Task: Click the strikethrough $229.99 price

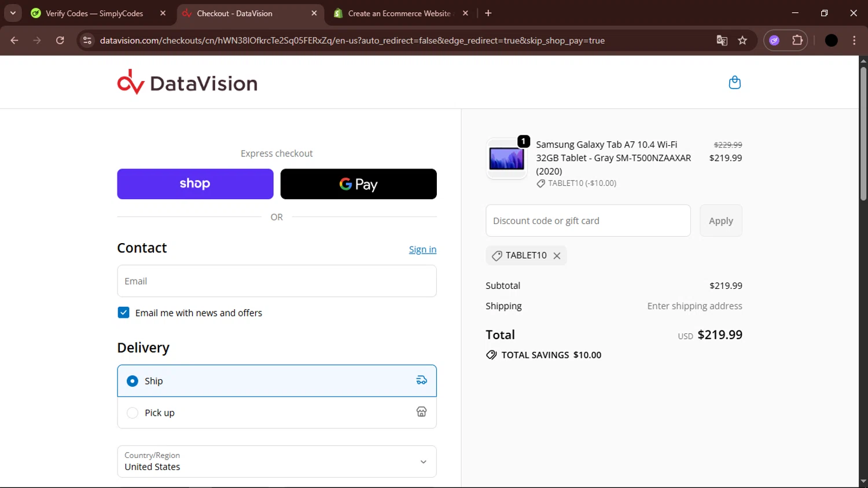Action: pos(728,145)
